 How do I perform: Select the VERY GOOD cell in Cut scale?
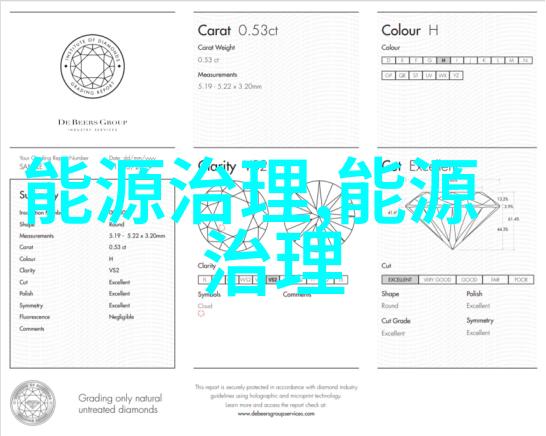pos(437,280)
